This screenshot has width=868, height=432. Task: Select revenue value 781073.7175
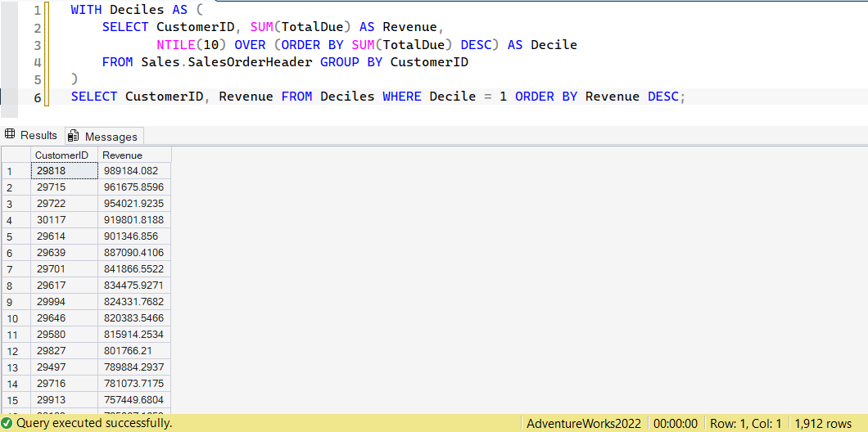pyautogui.click(x=134, y=384)
